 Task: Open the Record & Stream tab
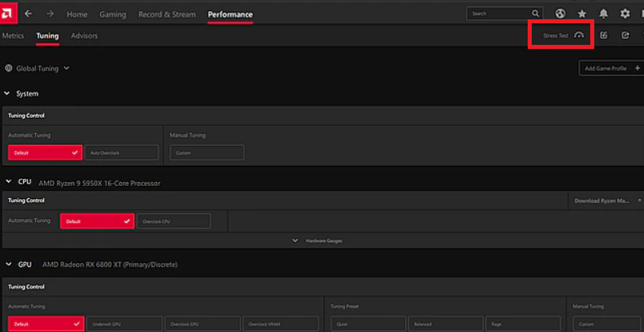[167, 14]
